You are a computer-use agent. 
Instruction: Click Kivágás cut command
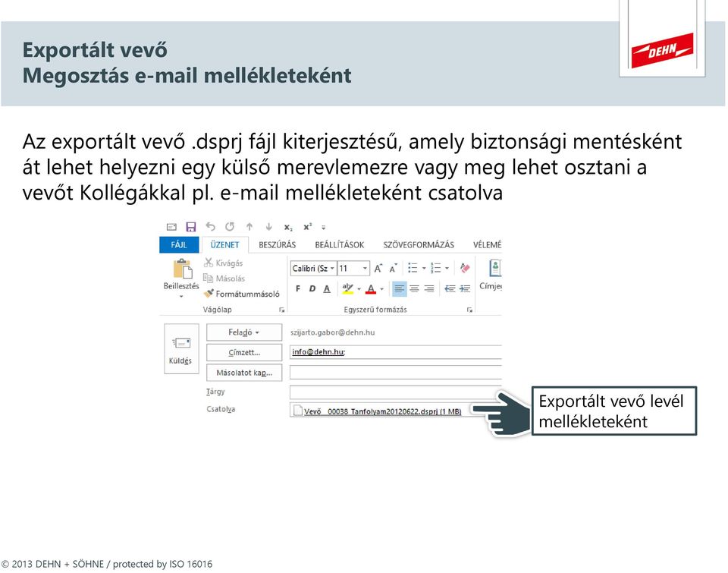point(223,263)
